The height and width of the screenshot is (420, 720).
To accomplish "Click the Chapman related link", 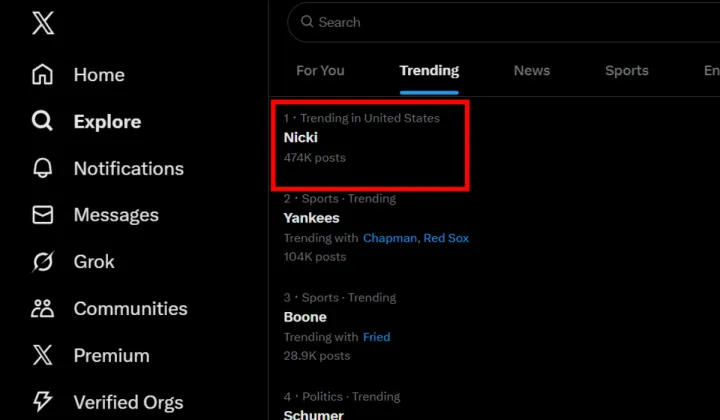I will (390, 238).
